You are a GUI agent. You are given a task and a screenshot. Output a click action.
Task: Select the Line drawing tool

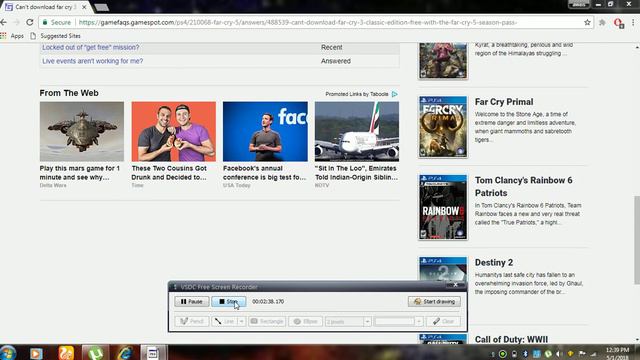224,322
